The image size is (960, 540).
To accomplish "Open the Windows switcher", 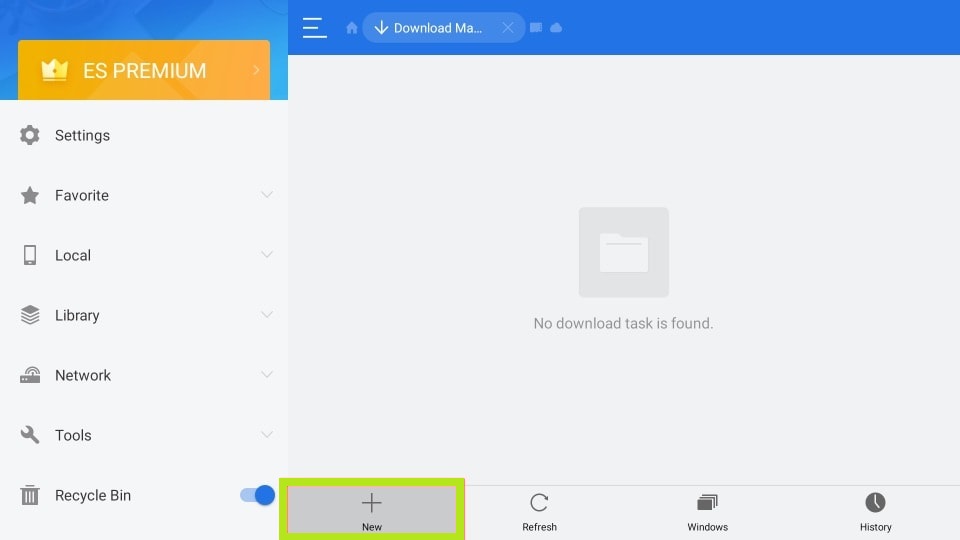I will [x=707, y=512].
